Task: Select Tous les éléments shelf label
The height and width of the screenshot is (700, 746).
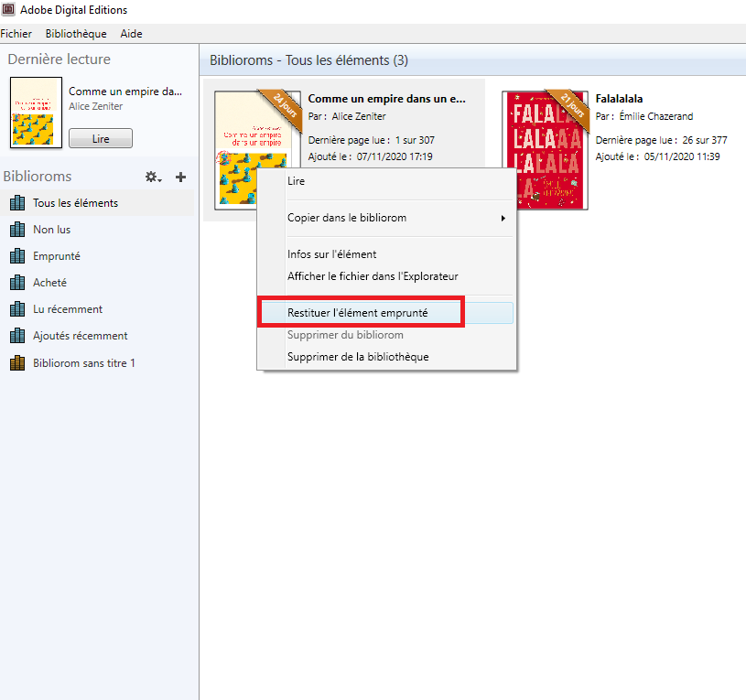Action: [76, 203]
